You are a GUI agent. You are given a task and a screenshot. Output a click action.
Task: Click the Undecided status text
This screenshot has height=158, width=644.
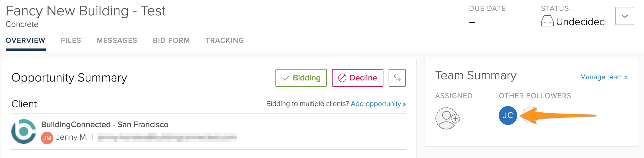click(x=580, y=22)
